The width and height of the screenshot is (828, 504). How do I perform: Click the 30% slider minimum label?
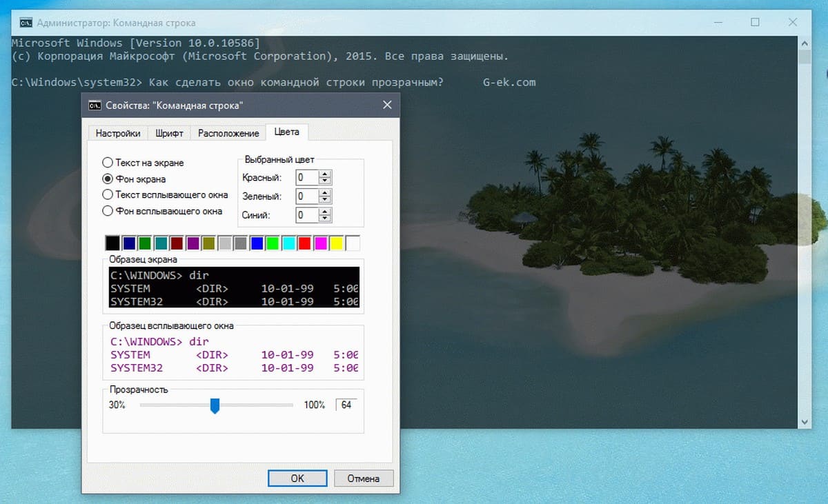(117, 405)
